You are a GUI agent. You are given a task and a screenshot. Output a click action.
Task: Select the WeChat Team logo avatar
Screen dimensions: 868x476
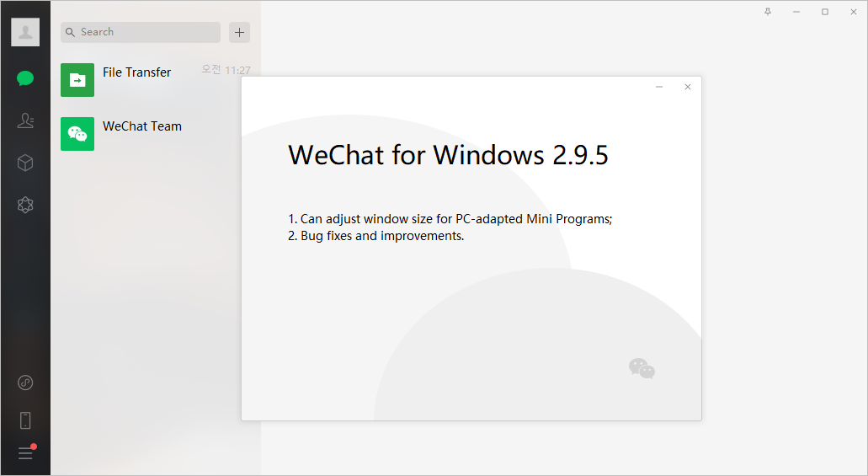point(77,134)
